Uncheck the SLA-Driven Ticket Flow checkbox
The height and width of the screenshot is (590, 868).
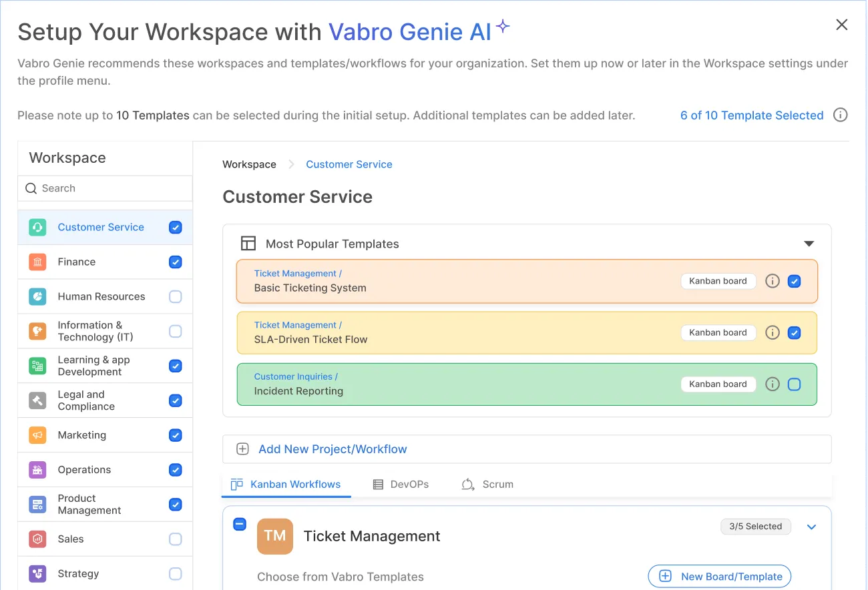coord(794,332)
